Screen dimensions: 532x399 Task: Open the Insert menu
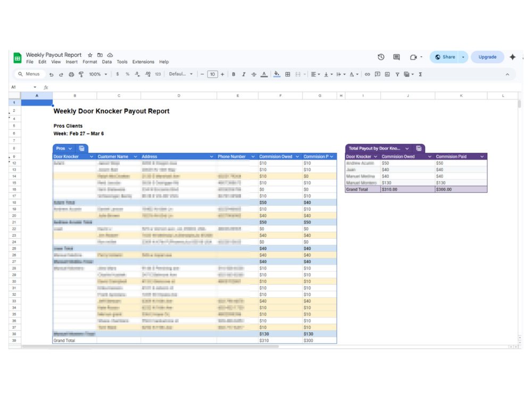tap(72, 62)
